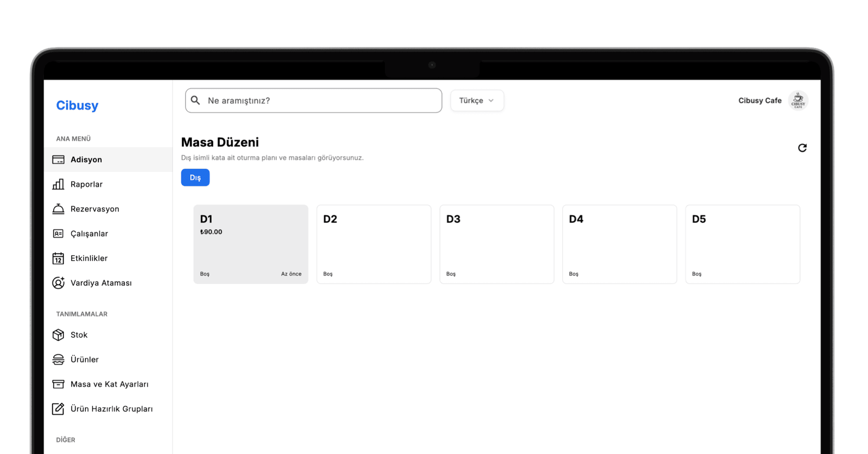
Task: Open Masa ve Kat Ayarları menu item
Action: pos(109,385)
